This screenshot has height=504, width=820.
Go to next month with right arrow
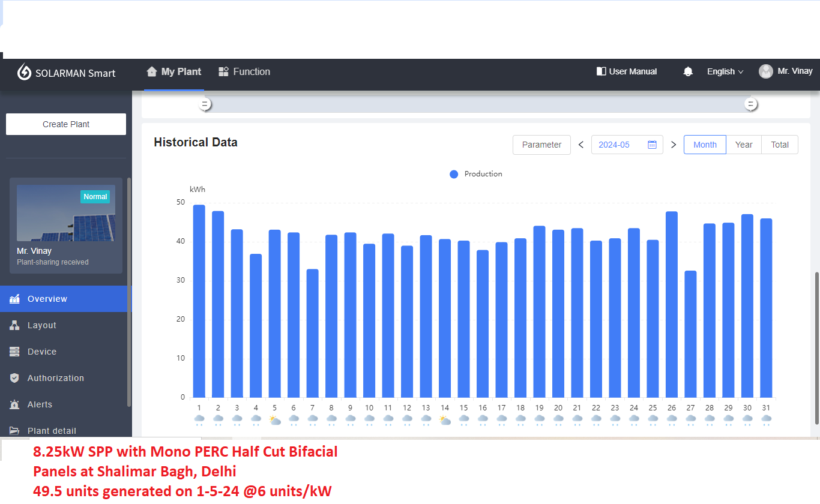click(674, 145)
